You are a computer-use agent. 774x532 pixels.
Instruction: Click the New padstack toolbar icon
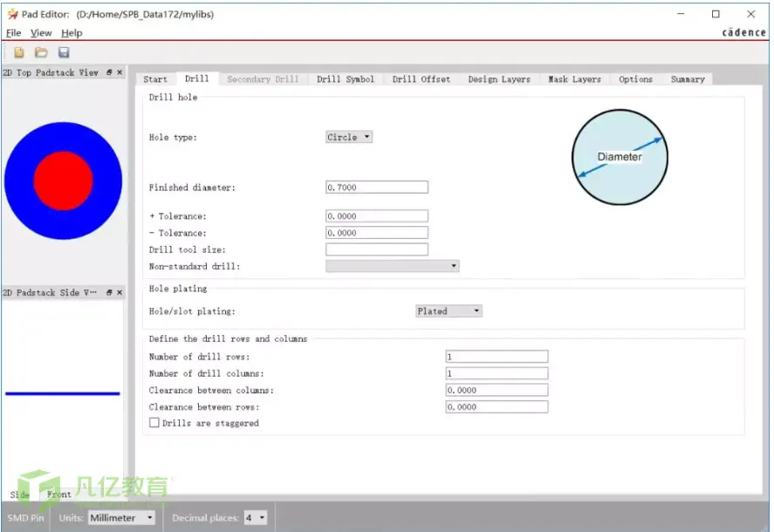(x=18, y=52)
